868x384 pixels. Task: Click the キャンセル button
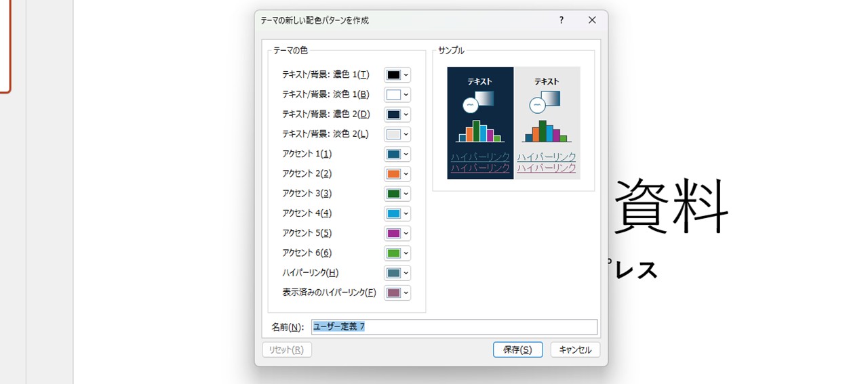(575, 350)
